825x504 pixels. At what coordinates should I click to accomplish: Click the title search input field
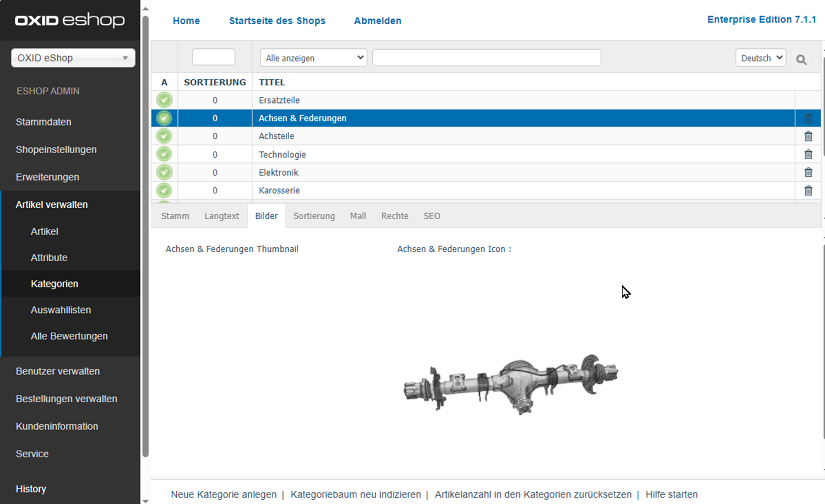(486, 58)
